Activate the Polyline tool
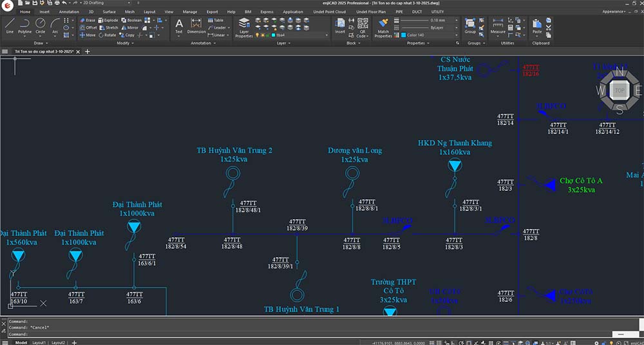The height and width of the screenshot is (345, 644). [24, 25]
